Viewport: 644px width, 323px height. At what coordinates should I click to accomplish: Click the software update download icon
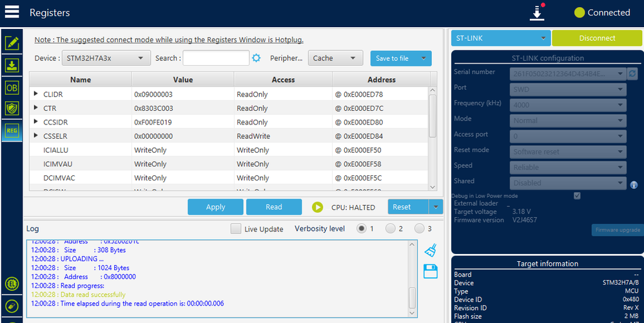[x=537, y=13]
